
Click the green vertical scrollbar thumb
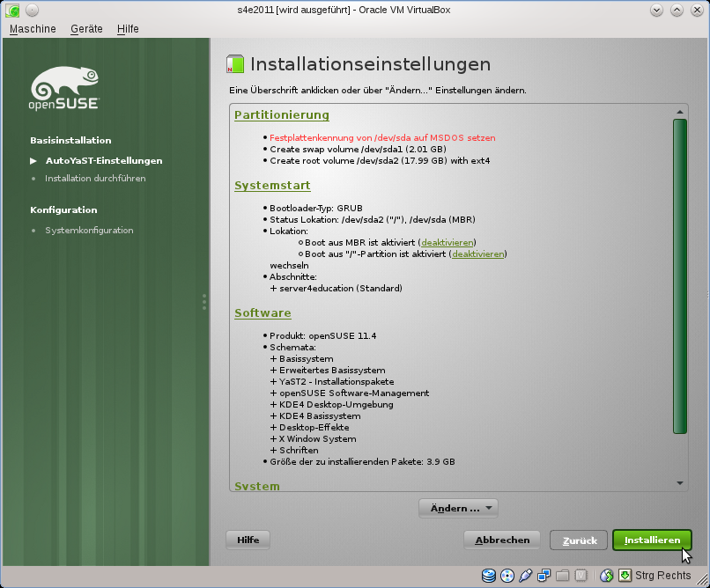click(x=680, y=276)
